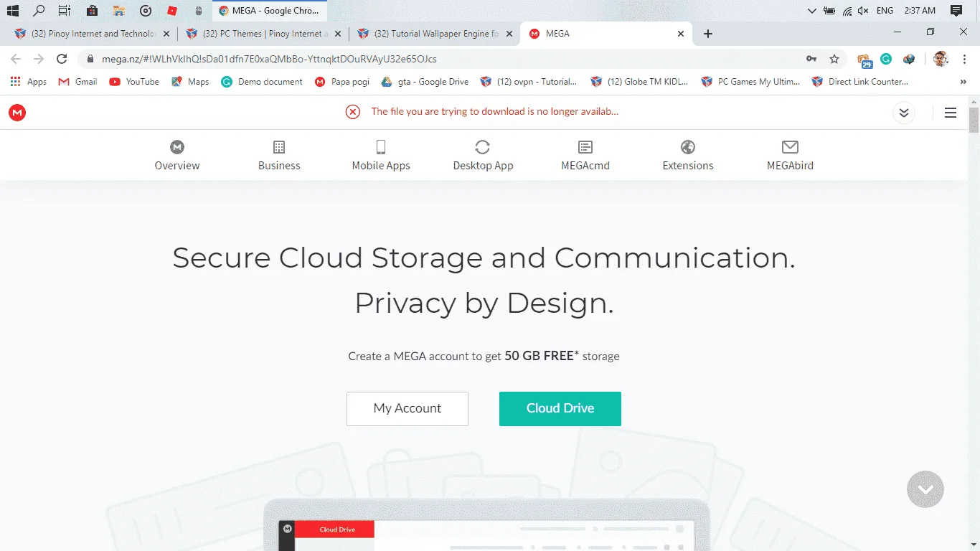Open the Windows Start menu

tap(12, 11)
